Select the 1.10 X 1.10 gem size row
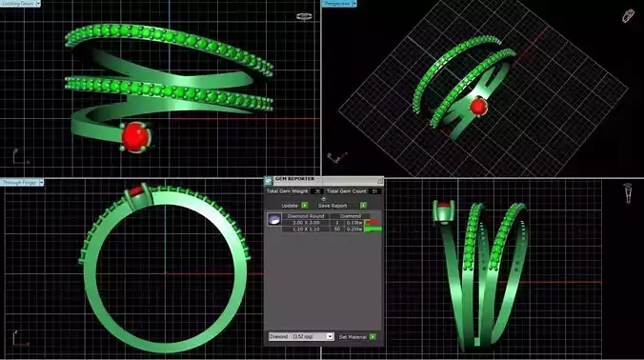 pos(306,230)
